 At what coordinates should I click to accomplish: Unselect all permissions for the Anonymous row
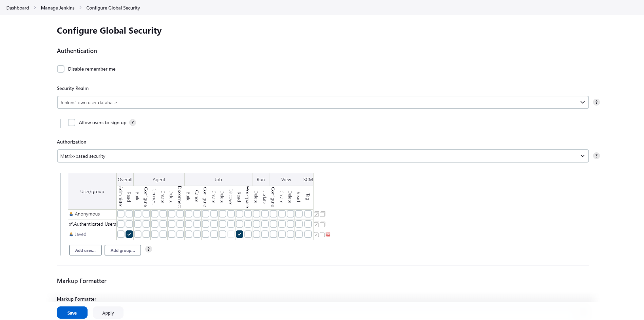click(x=323, y=214)
